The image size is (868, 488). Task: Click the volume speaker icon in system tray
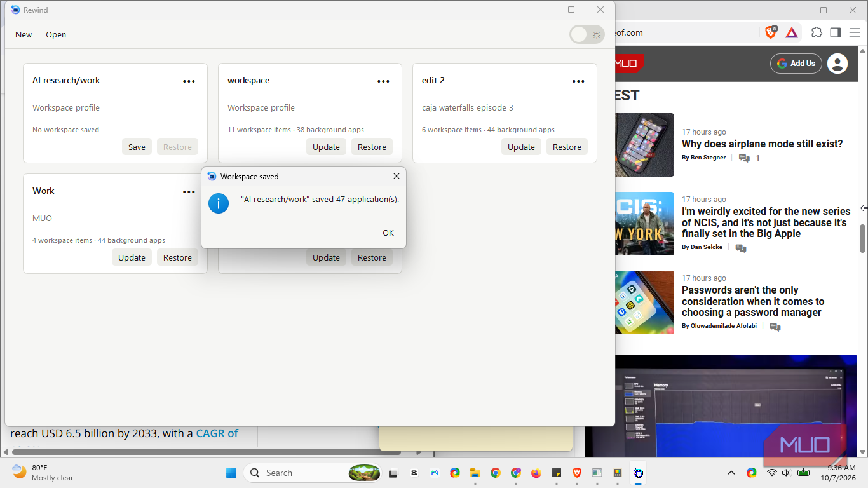pyautogui.click(x=786, y=473)
